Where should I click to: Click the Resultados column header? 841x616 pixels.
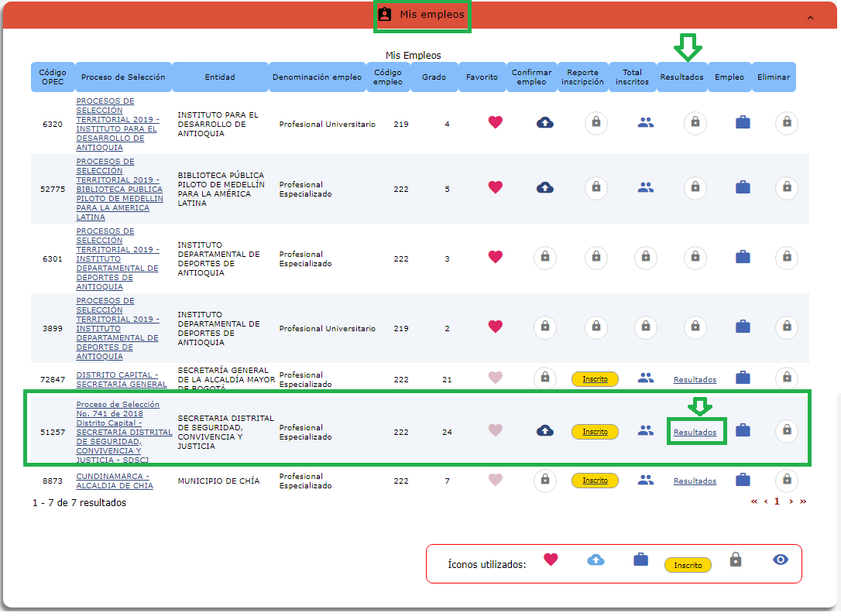(681, 77)
